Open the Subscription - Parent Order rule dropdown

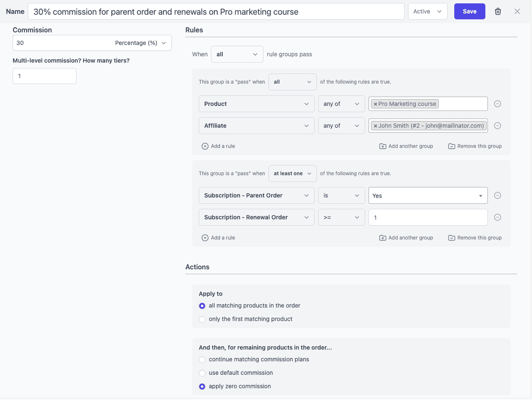click(256, 195)
